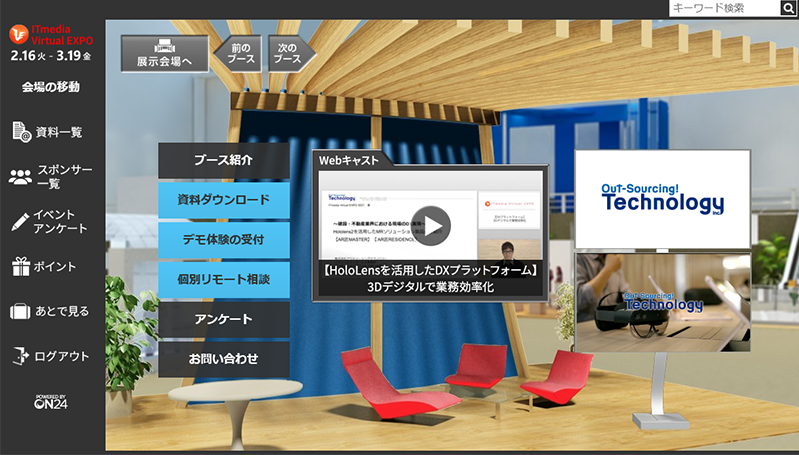Select 資料ダウンロード menu item

point(223,199)
